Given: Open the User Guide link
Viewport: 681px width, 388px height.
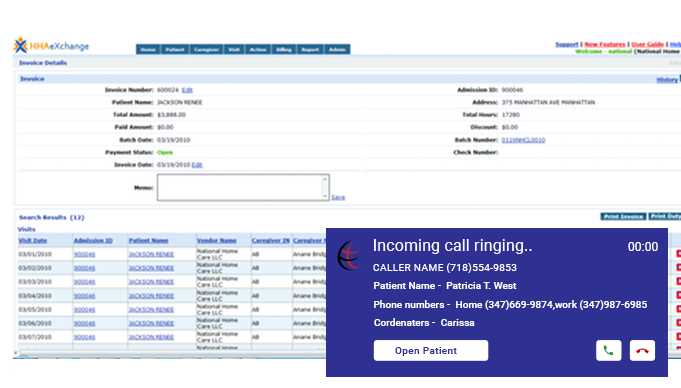Looking at the screenshot, I should 648,44.
